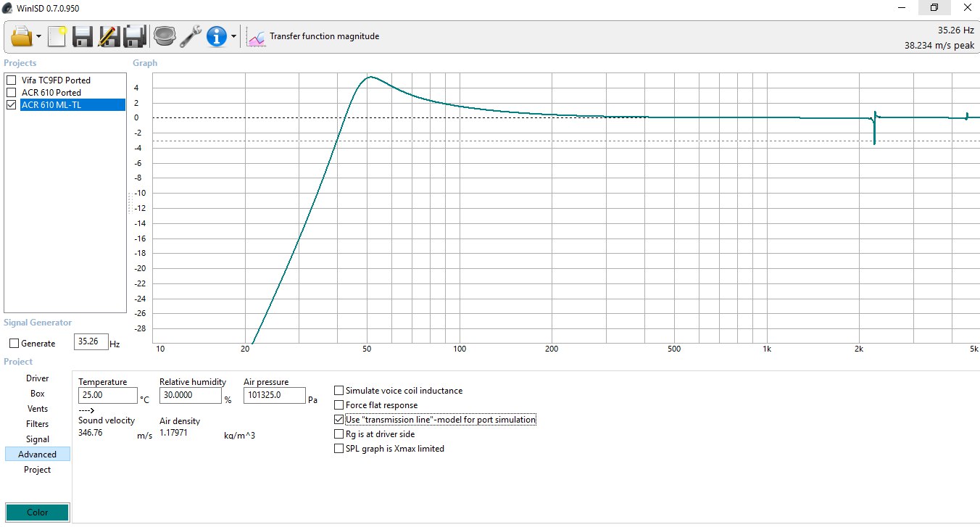Select the Advanced tab
Image resolution: width=980 pixels, height=527 pixels.
point(38,455)
